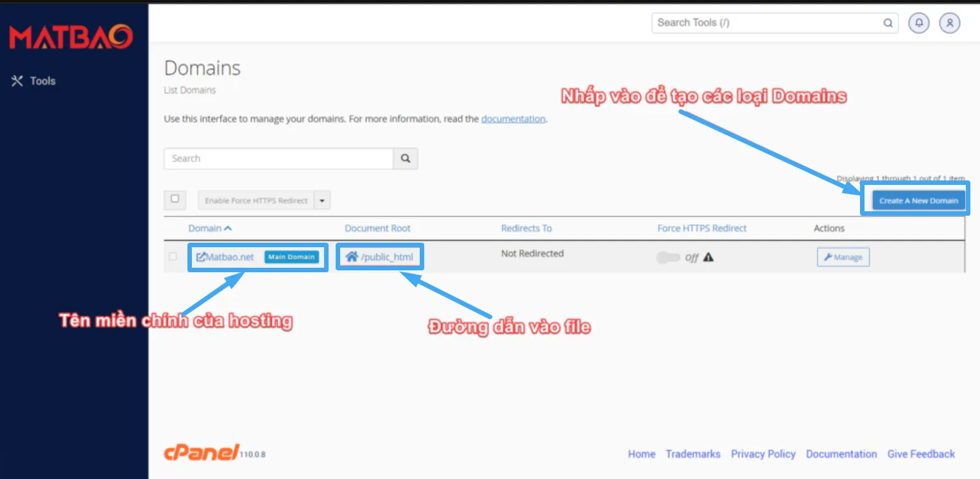Open the Home footer link
980x479 pixels.
[x=642, y=454]
